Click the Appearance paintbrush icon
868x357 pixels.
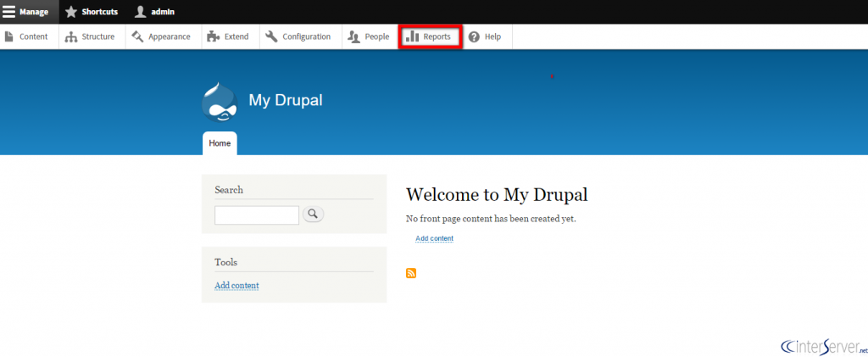(137, 36)
